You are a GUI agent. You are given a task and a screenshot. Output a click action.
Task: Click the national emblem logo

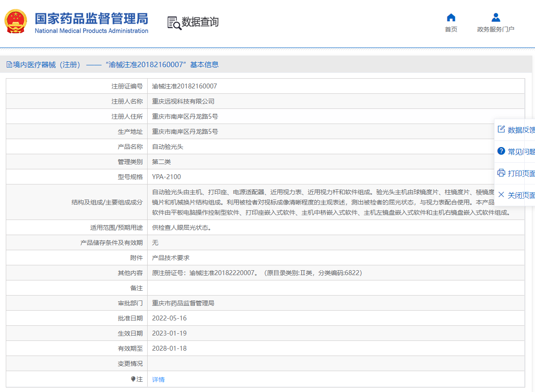tap(16, 21)
